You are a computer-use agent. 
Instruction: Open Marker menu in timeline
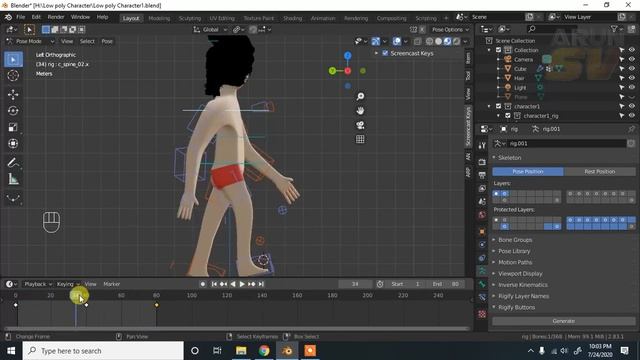click(x=111, y=284)
